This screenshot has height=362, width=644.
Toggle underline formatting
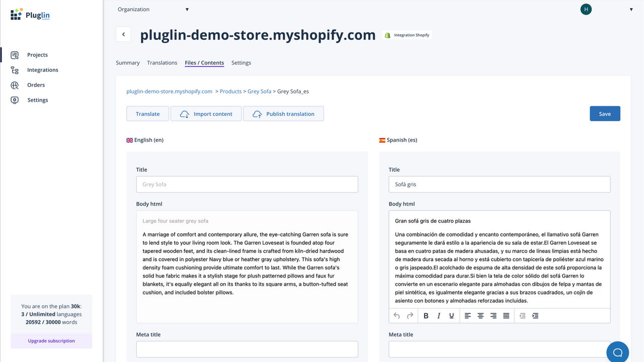coord(451,316)
